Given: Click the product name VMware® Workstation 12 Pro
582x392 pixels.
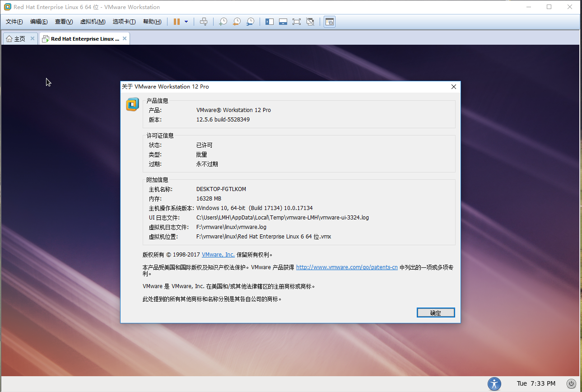Looking at the screenshot, I should (x=233, y=110).
